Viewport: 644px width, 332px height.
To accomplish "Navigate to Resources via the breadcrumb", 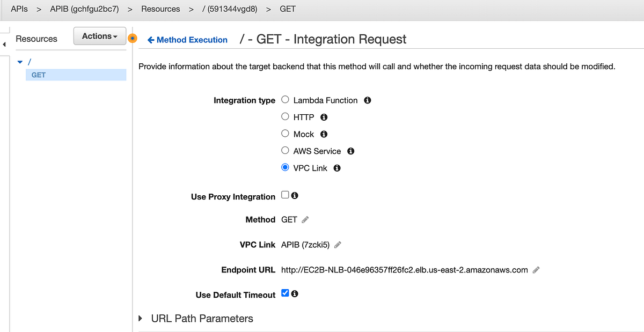I will click(161, 9).
